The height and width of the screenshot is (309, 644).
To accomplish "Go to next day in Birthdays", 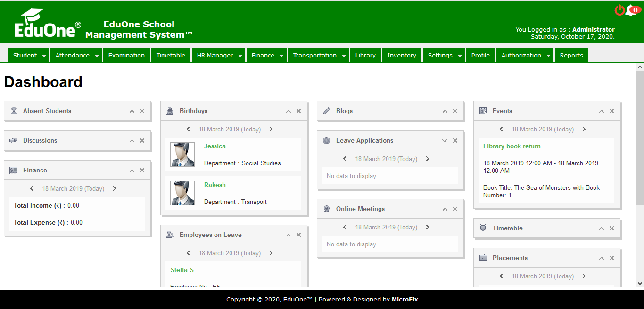I will click(x=271, y=129).
